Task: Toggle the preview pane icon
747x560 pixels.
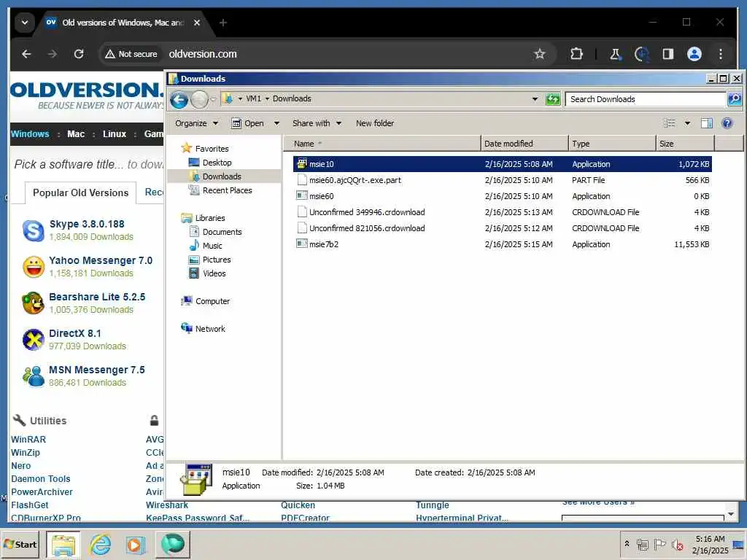Action: (706, 123)
